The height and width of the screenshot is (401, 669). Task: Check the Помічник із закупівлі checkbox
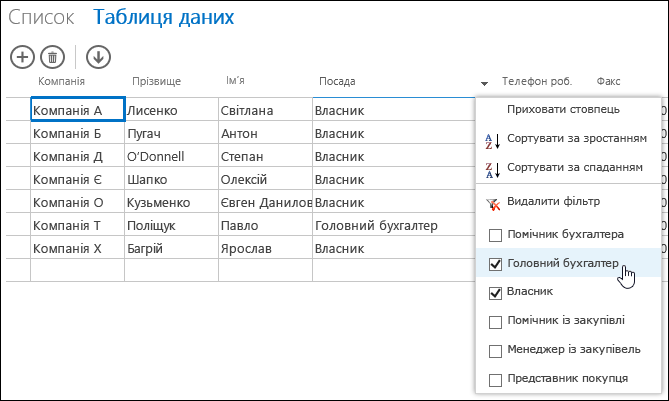[x=495, y=322]
